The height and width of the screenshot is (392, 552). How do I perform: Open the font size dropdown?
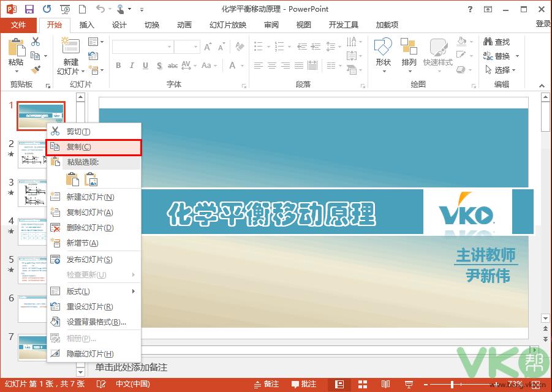pyautogui.click(x=195, y=47)
